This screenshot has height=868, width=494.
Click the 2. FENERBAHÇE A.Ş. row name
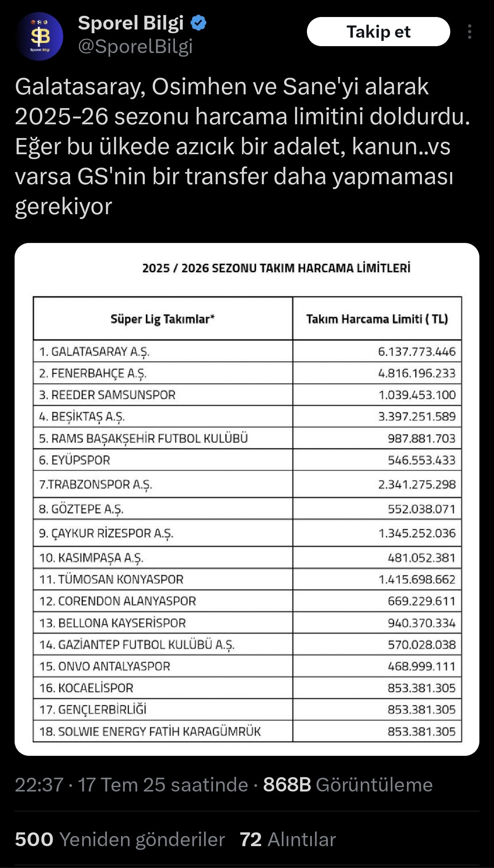point(93,373)
